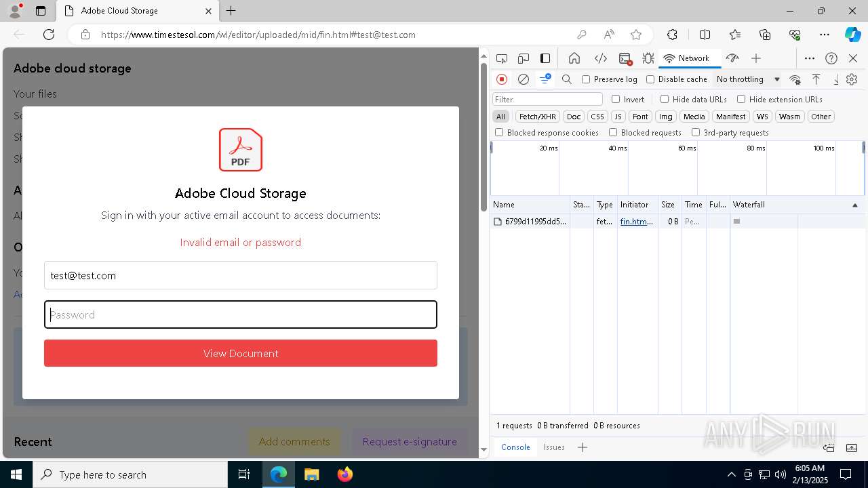Open Edge tab actions menu
Viewport: 868px width, 488px height.
(x=41, y=11)
